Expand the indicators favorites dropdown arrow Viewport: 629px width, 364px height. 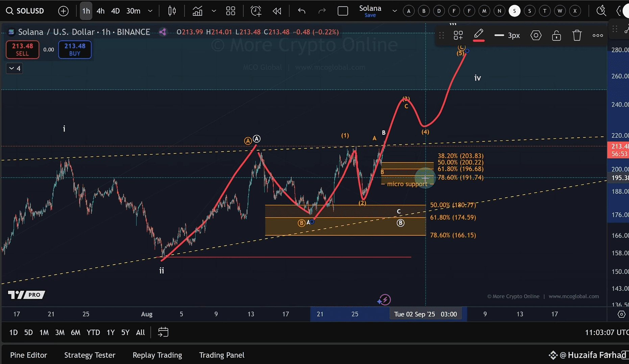(214, 11)
